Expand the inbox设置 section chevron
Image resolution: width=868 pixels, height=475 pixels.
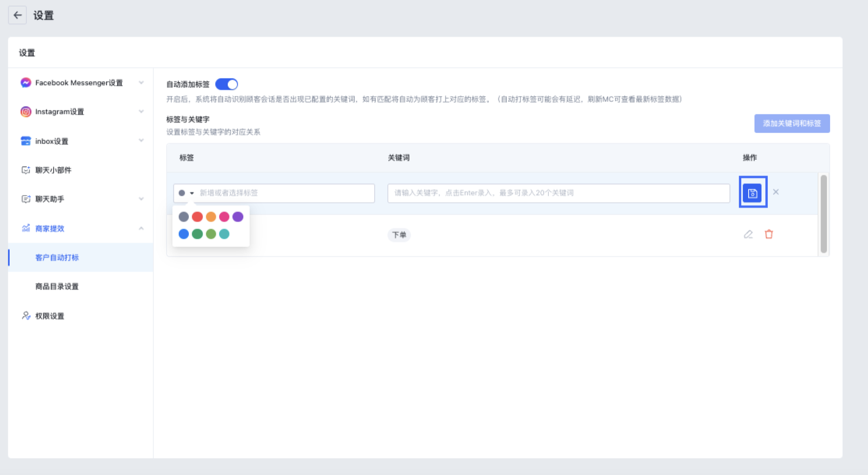click(x=141, y=141)
